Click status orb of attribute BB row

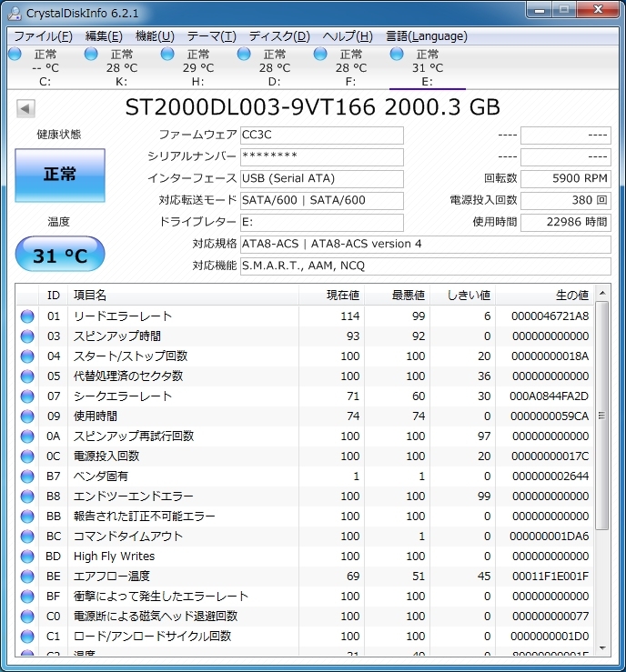pyautogui.click(x=27, y=517)
